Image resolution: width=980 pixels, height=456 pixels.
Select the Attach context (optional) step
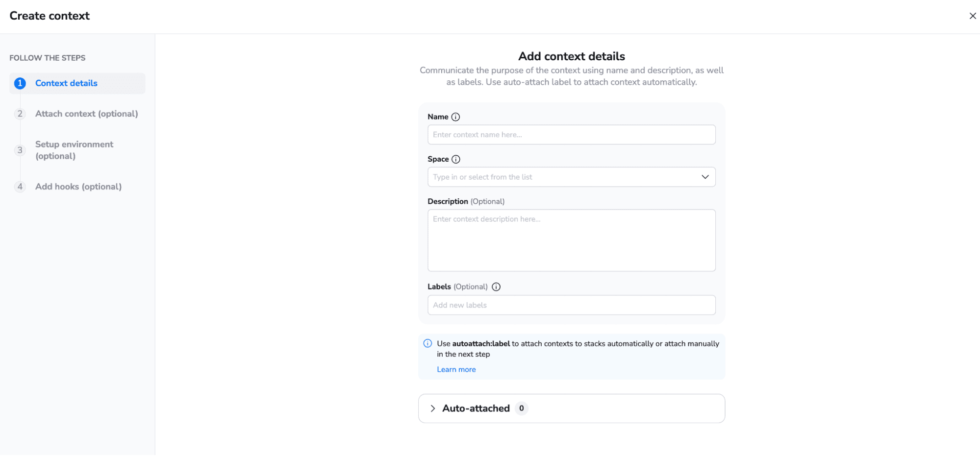click(86, 114)
